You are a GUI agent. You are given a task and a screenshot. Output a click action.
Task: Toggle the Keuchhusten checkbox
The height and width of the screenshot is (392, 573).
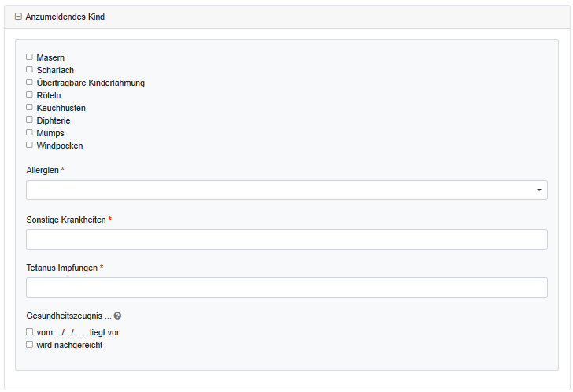pyautogui.click(x=29, y=107)
